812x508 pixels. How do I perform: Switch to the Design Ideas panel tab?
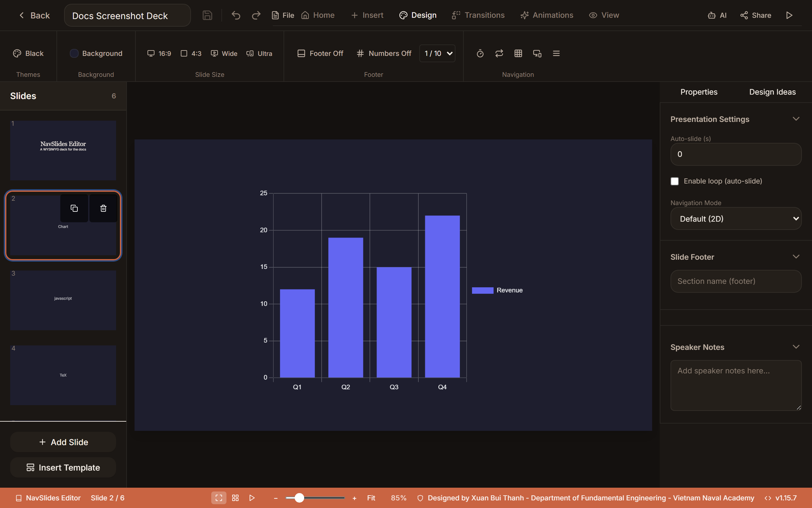click(772, 92)
